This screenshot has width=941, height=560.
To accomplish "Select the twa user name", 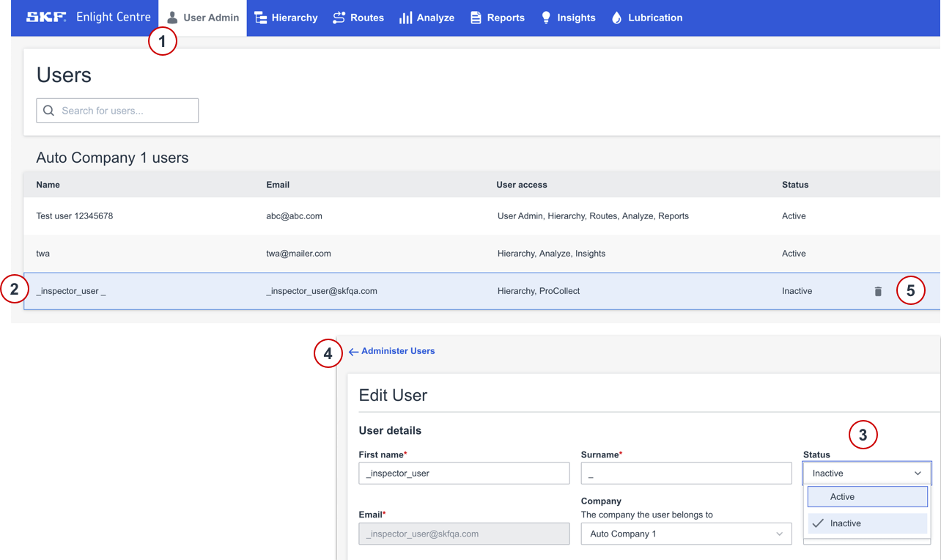I will point(43,254).
